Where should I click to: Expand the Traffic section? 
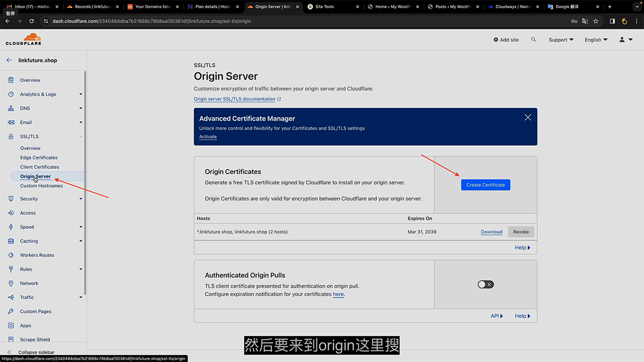[81, 297]
